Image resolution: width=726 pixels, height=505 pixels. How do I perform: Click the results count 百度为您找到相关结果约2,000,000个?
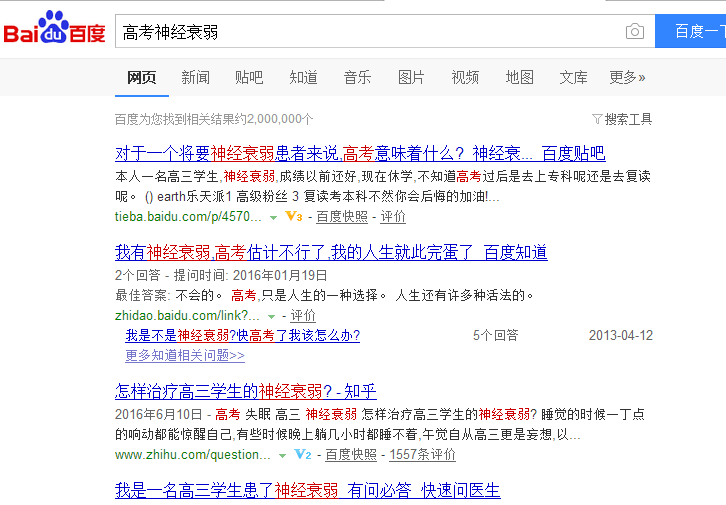214,119
